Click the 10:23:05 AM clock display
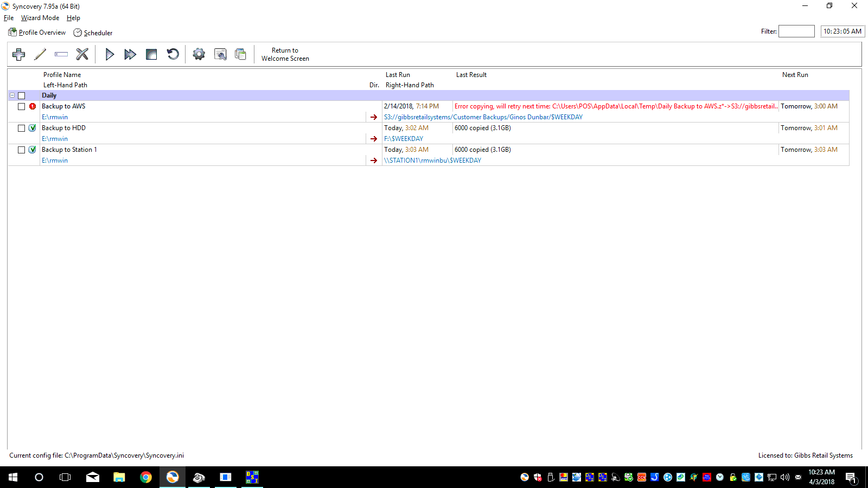868x488 pixels. (843, 31)
